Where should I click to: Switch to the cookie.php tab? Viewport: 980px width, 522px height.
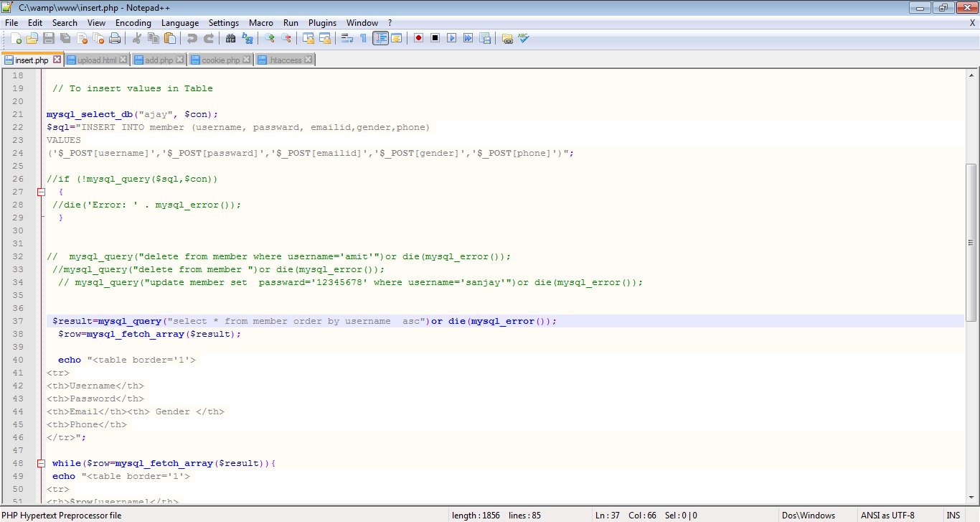coord(221,60)
